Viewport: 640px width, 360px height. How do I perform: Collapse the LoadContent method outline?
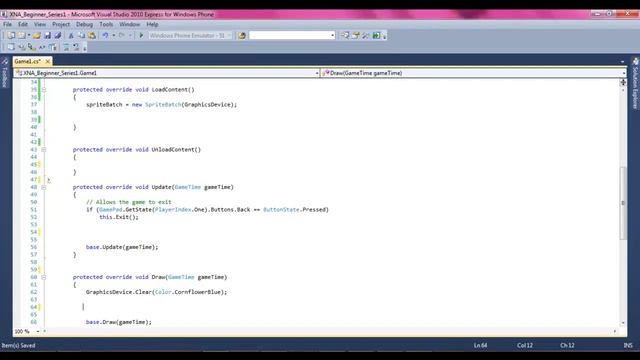point(44,90)
